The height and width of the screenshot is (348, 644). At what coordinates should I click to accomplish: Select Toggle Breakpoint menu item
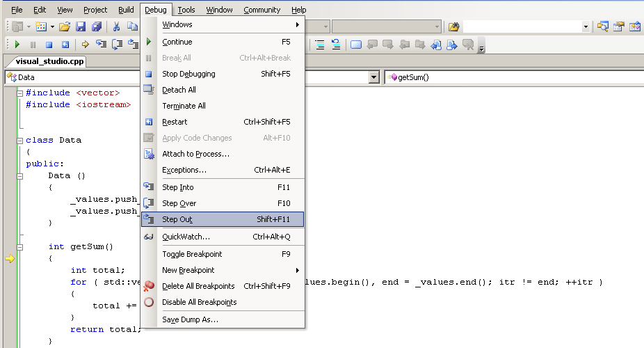point(223,254)
